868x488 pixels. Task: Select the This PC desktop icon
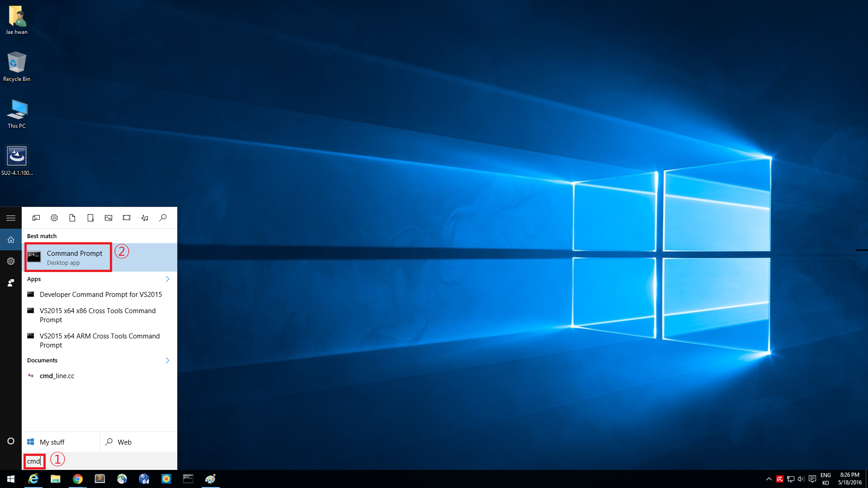tap(17, 114)
